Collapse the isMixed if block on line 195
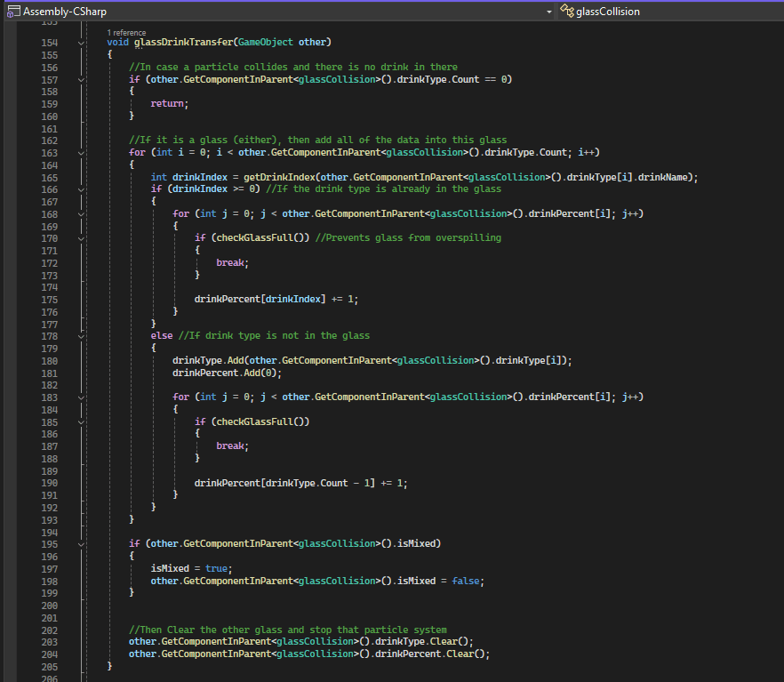 [82, 543]
